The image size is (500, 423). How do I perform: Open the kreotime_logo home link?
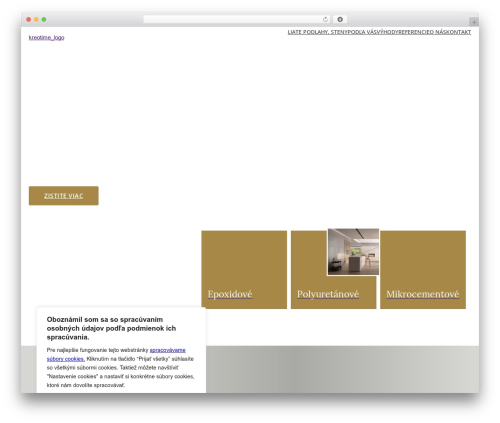(x=46, y=37)
